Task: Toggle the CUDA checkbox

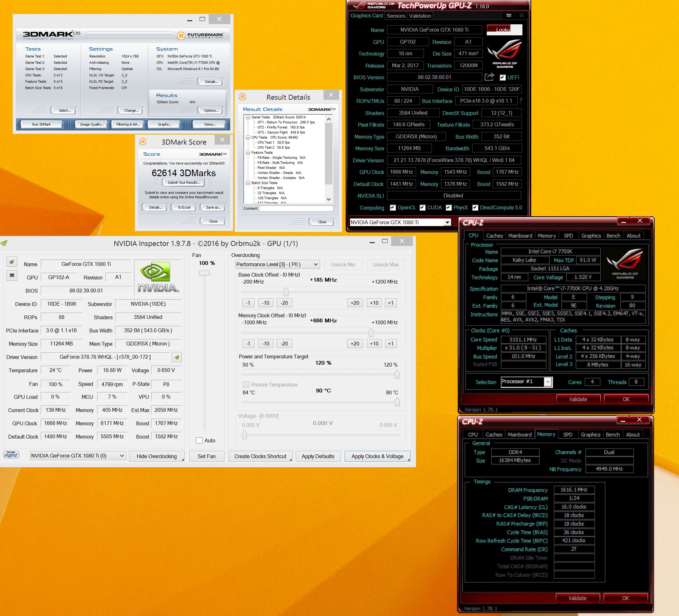Action: coord(422,207)
